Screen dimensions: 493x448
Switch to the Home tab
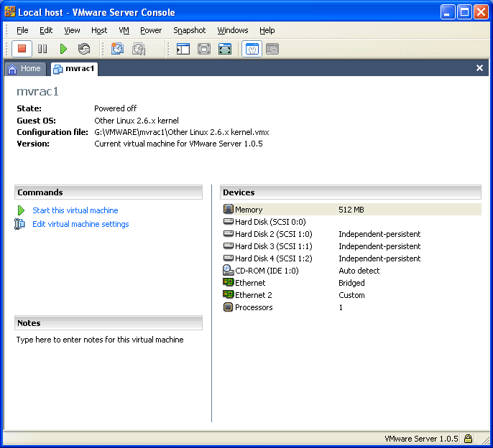click(x=24, y=69)
